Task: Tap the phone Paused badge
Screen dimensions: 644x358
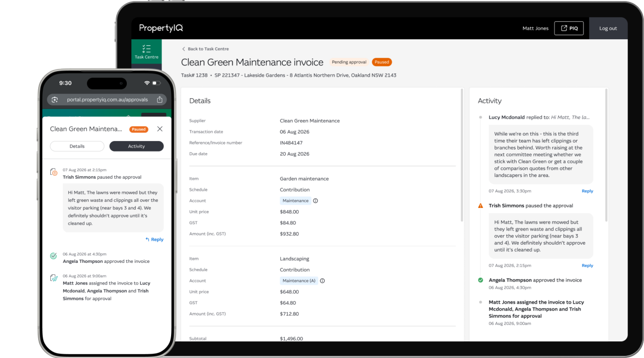Action: point(139,129)
